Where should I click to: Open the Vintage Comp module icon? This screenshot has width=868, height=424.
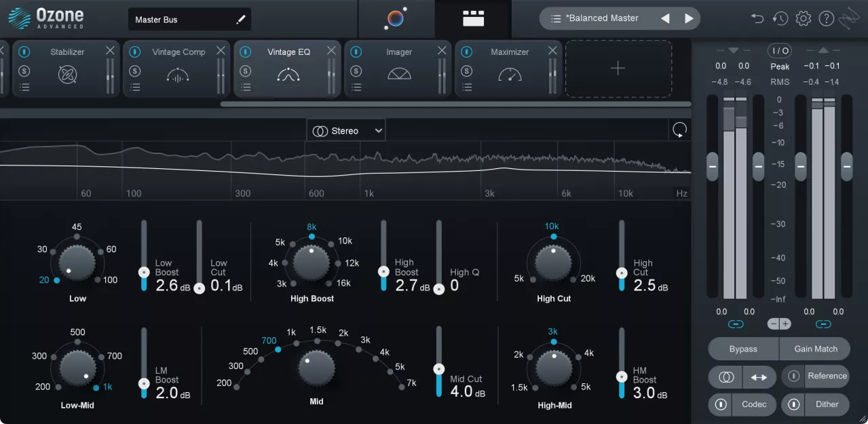click(178, 76)
